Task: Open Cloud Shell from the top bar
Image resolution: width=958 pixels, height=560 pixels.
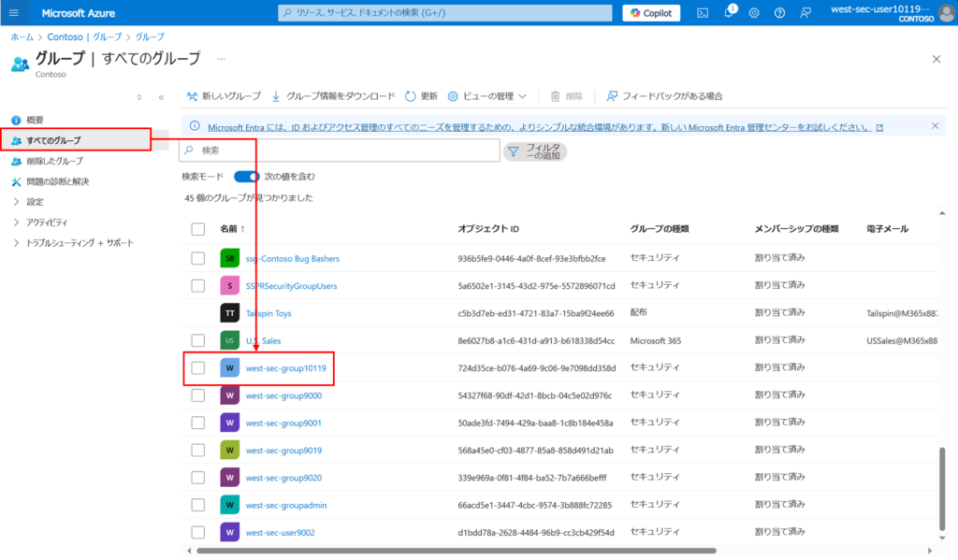Action: click(703, 13)
